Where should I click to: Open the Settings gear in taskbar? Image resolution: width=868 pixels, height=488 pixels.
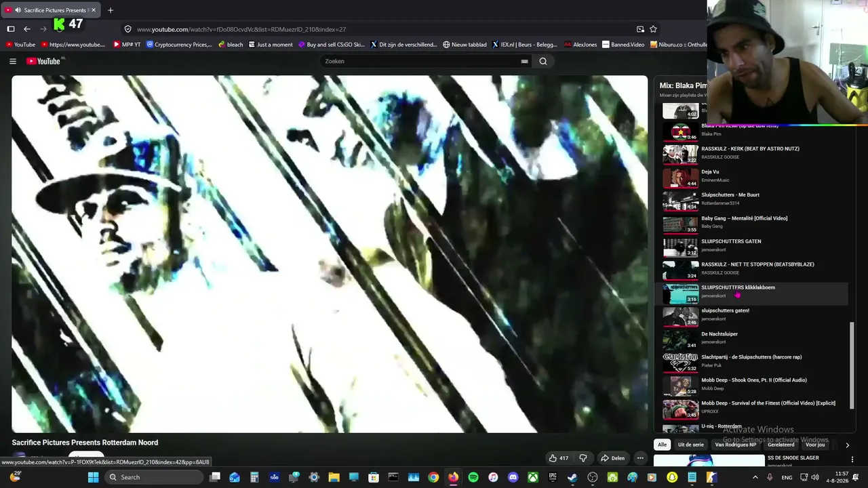point(314,477)
